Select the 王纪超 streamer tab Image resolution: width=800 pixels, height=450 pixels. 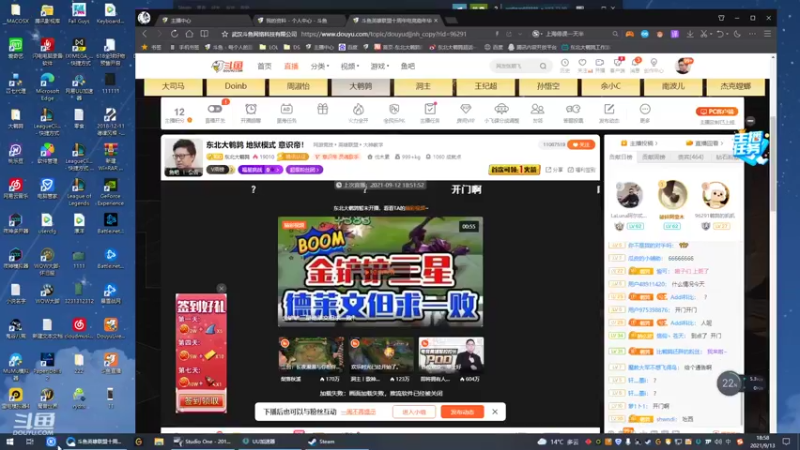[486, 86]
